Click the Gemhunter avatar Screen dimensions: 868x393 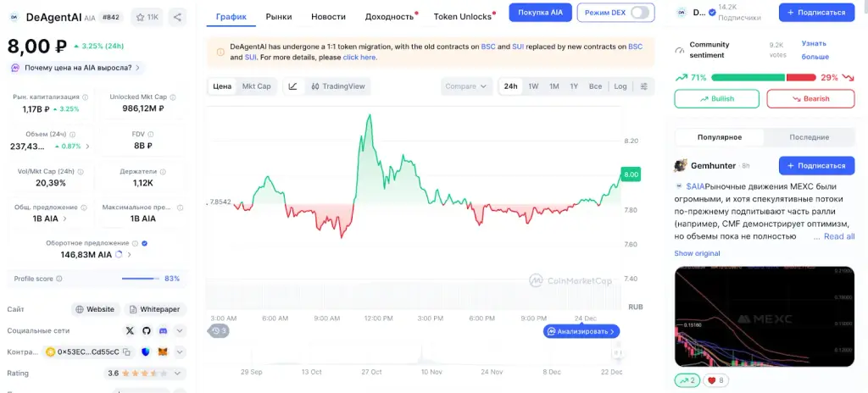coord(681,165)
